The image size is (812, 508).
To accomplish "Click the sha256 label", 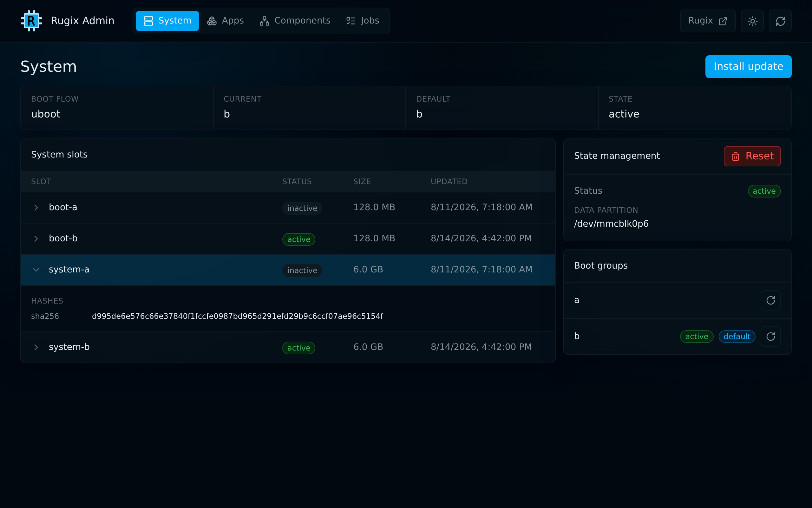I will click(45, 316).
